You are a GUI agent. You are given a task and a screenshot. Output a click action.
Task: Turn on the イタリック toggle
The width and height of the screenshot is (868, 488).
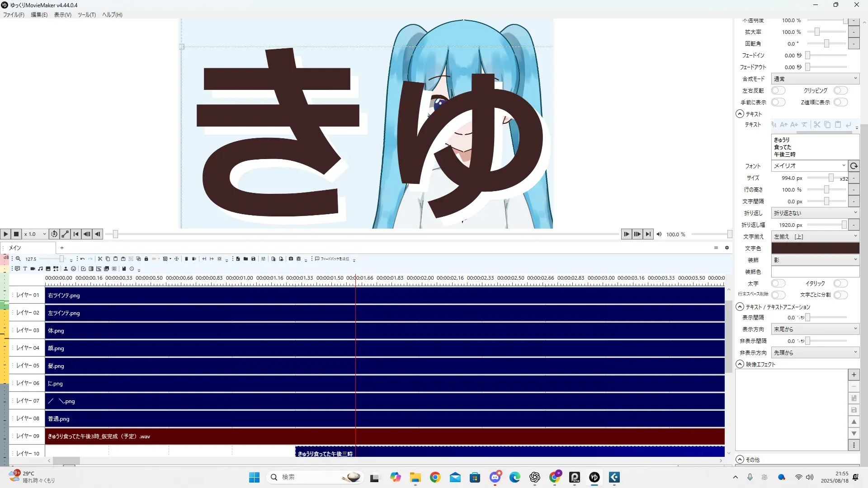click(x=840, y=283)
